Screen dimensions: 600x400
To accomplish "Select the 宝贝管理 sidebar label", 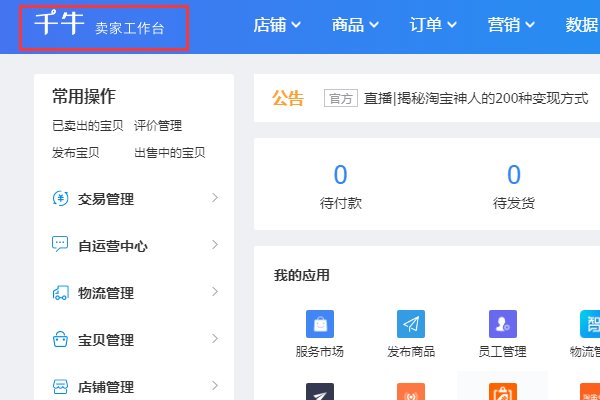I will 106,340.
